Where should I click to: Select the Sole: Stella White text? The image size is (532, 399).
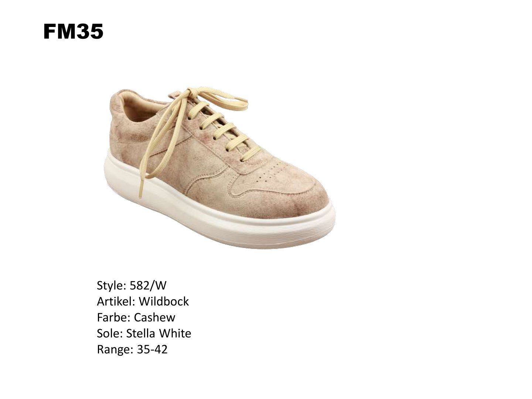pyautogui.click(x=144, y=333)
